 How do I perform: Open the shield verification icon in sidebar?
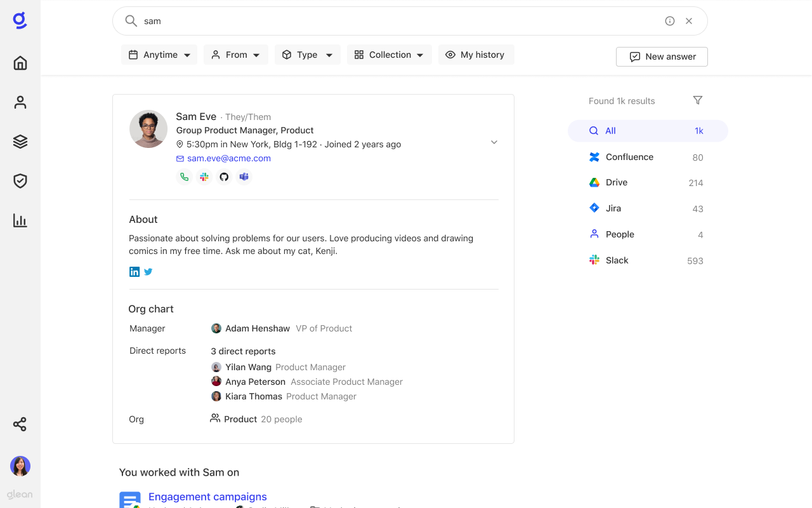point(20,181)
